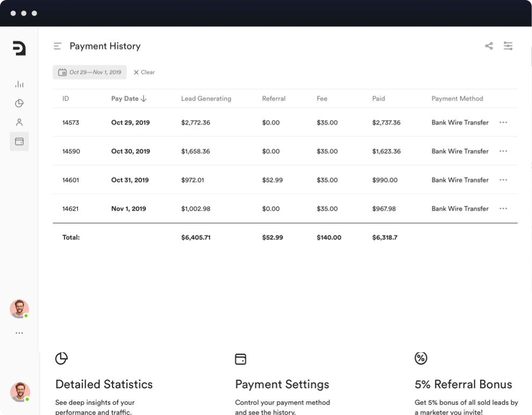This screenshot has height=415, width=532.
Task: Click the app logo in the sidebar
Action: tap(19, 48)
